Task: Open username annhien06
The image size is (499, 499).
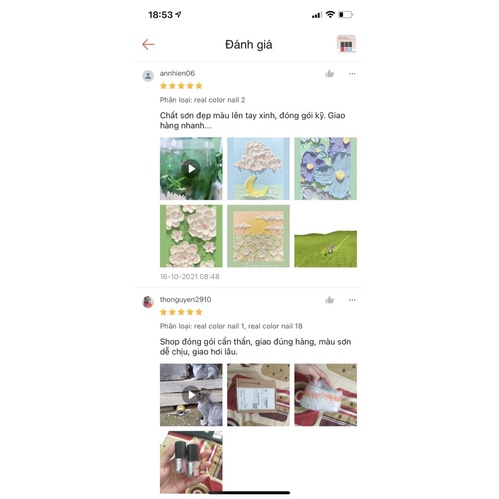Action: 177,73
